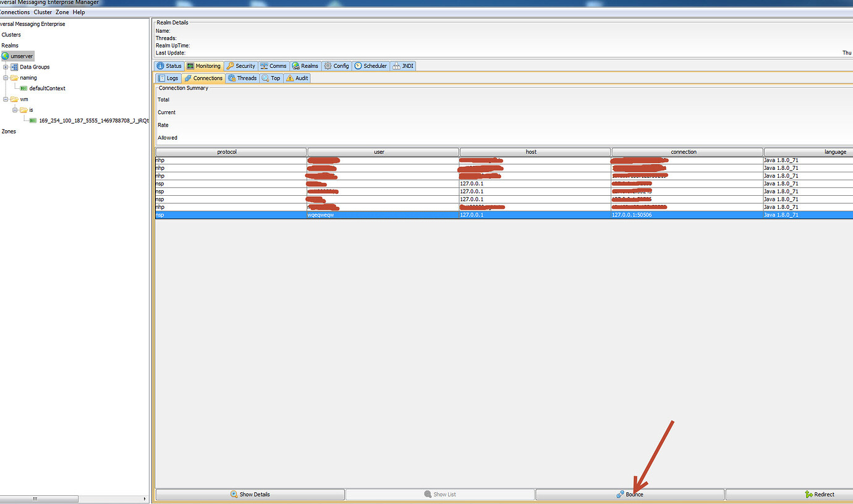Image resolution: width=853 pixels, height=504 pixels.
Task: Click the user cell 'wqeqweqw'
Action: pyautogui.click(x=383, y=215)
